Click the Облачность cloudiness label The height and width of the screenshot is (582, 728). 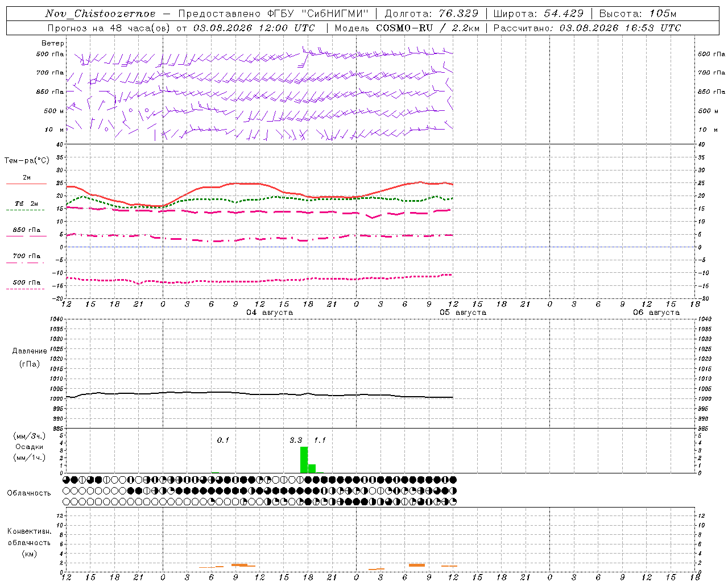pos(29,493)
